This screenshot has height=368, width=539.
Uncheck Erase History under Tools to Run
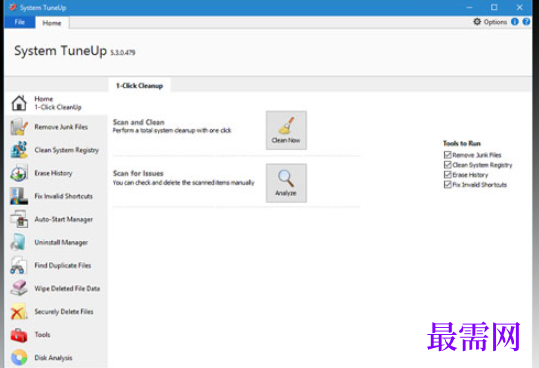[448, 175]
